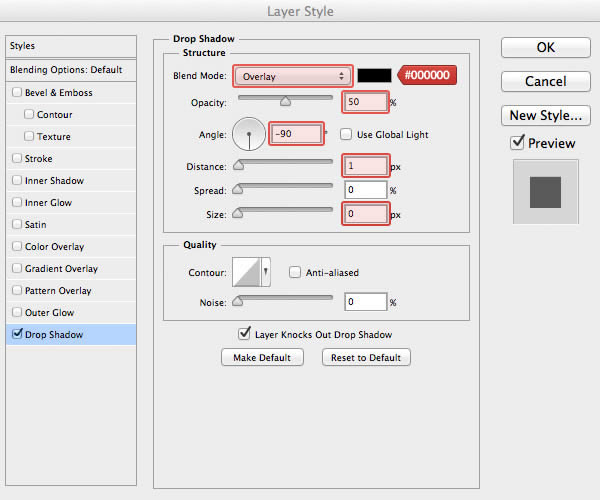Click the Noise slider handle
Screen dimensions: 600x500
pyautogui.click(x=238, y=301)
